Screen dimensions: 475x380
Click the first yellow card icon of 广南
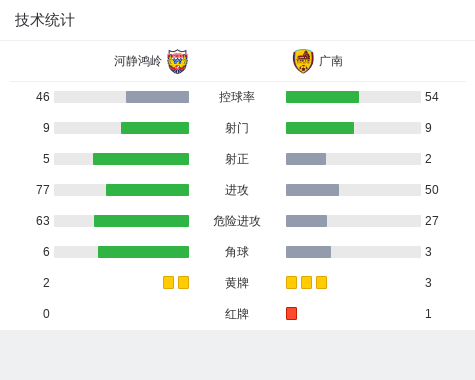pos(291,282)
